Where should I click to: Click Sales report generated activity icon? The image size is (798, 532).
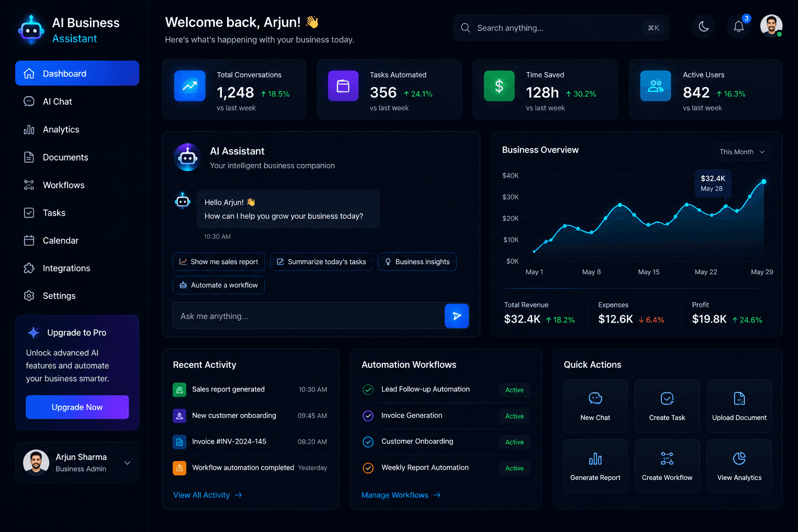[x=179, y=389]
